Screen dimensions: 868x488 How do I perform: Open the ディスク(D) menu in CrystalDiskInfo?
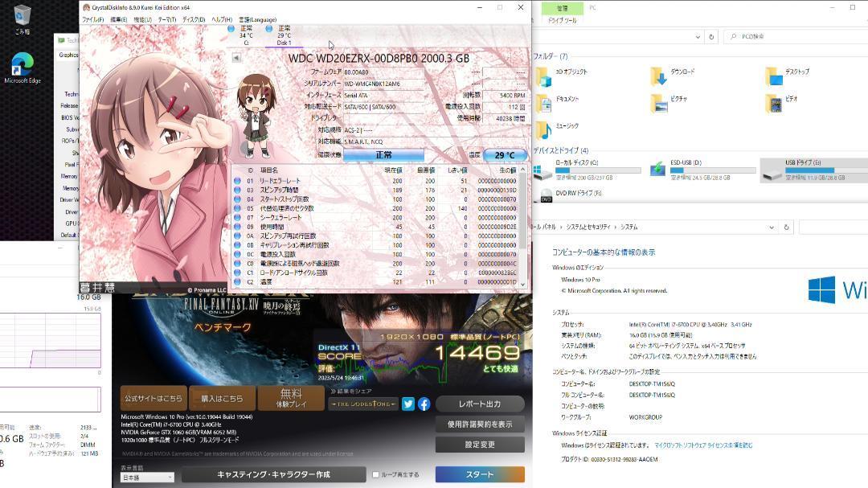click(x=194, y=19)
